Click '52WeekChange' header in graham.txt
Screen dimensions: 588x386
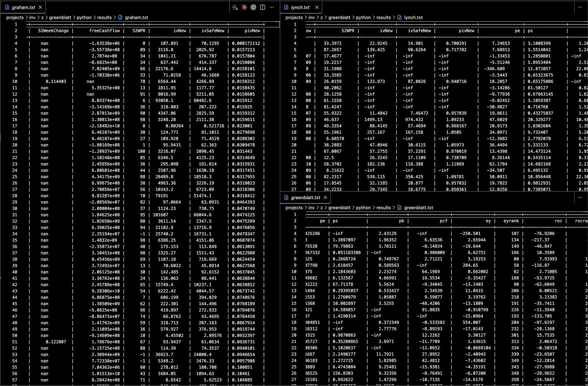53,31
